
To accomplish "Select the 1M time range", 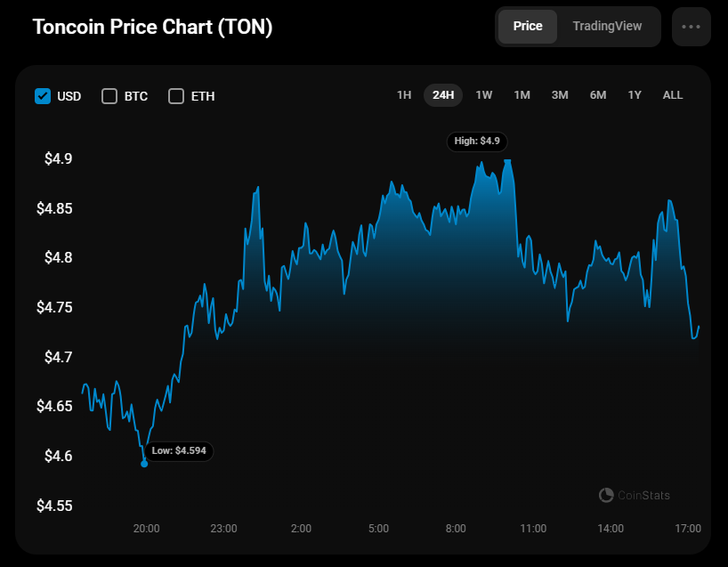I will [x=522, y=95].
